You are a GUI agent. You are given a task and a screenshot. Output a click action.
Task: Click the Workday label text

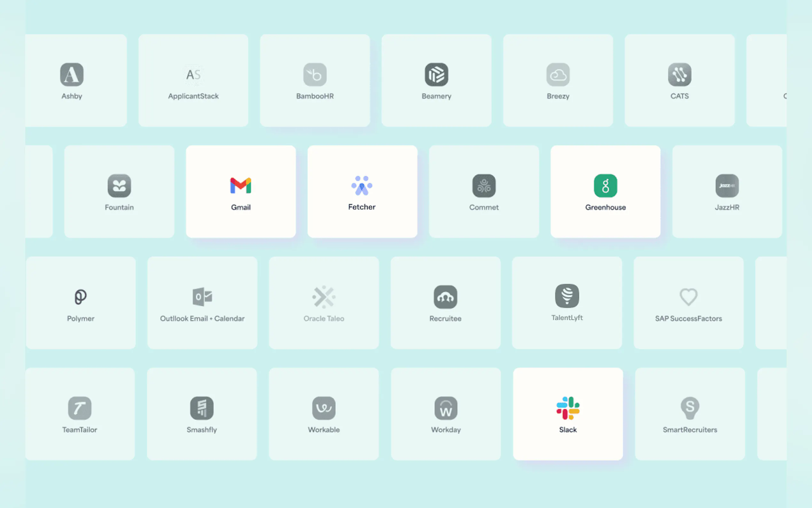(x=446, y=430)
